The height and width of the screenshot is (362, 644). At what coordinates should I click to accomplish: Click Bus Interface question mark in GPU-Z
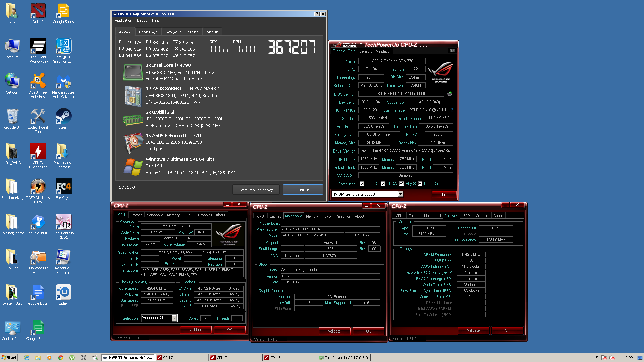(x=452, y=110)
